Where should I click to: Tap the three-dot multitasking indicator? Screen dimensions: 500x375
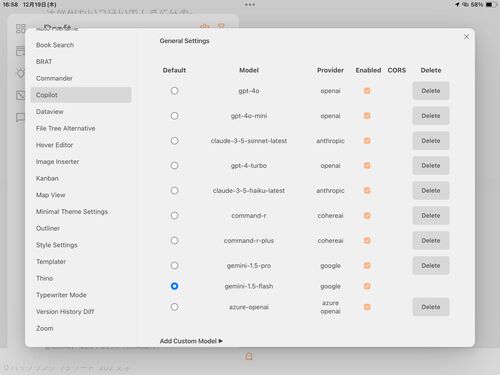[250, 5]
